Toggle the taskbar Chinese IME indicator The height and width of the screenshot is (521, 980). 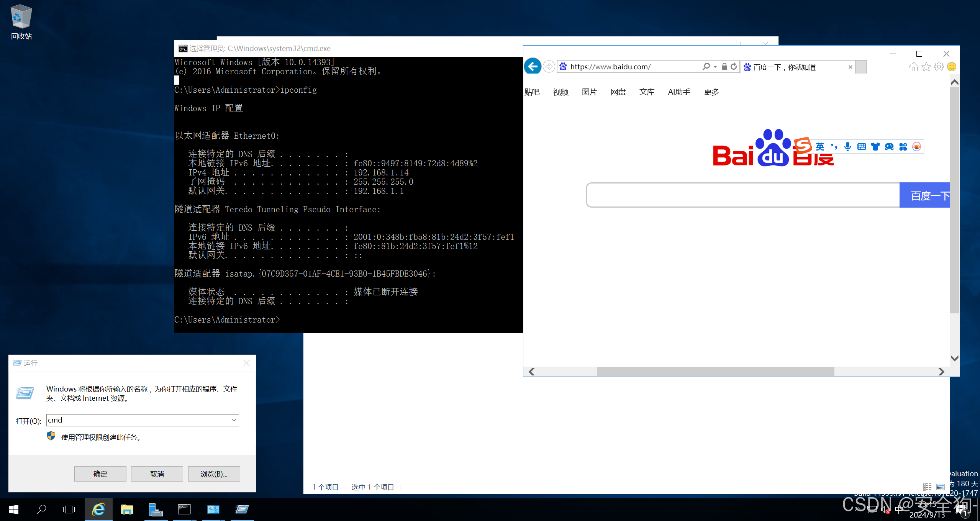(x=899, y=510)
